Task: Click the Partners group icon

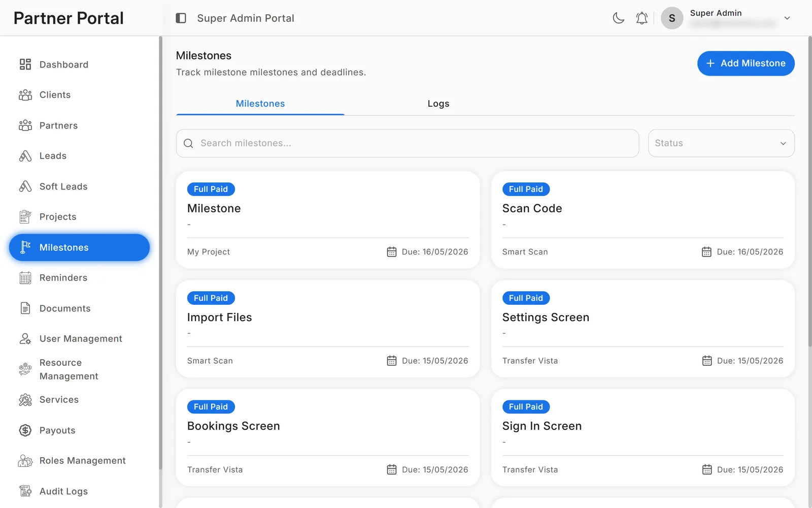Action: pos(25,125)
